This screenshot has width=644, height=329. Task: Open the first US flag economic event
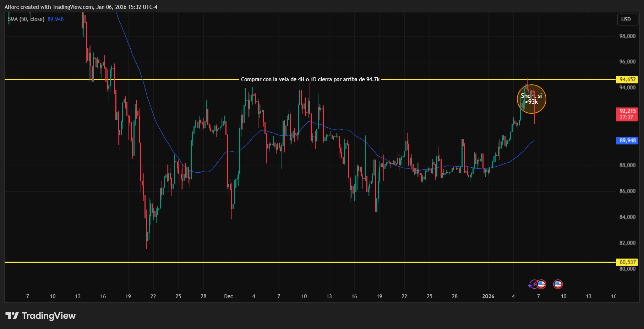pyautogui.click(x=541, y=284)
